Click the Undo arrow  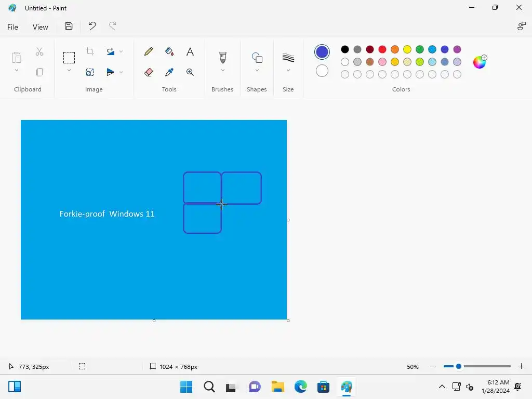pyautogui.click(x=92, y=26)
